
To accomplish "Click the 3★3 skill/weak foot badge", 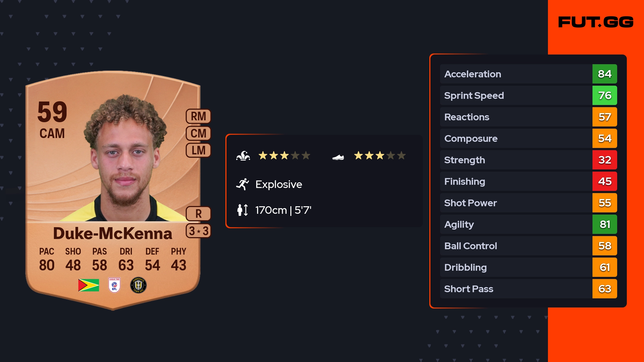I will point(198,231).
